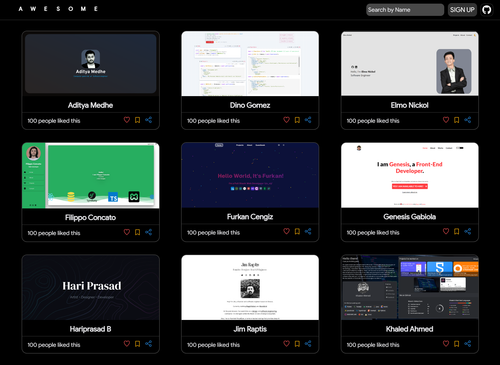
Task: Open Filippo Concato's green portfolio thumbnail
Action: pyautogui.click(x=90, y=176)
